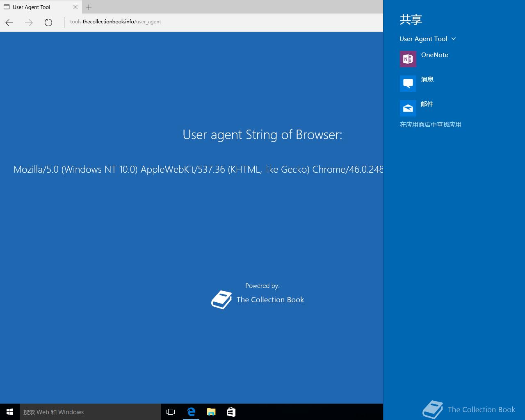
Task: Open the Windows Start menu
Action: coord(10,412)
